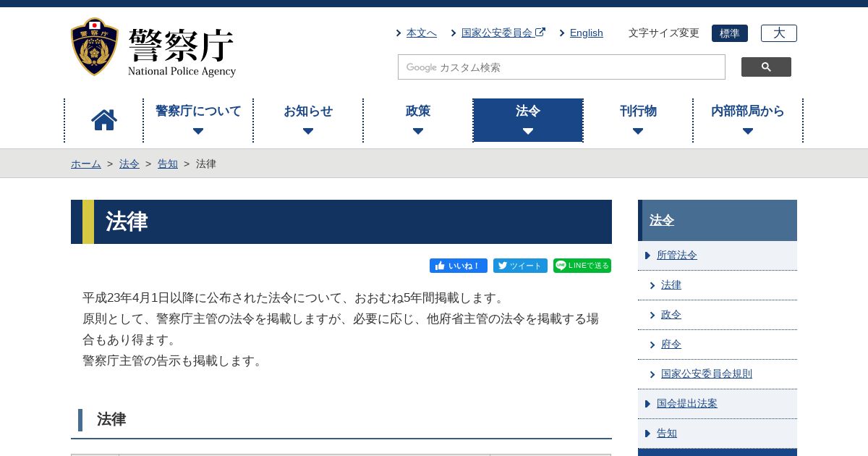Open the home page via house icon
Image resolution: width=868 pixels, height=456 pixels.
pyautogui.click(x=104, y=120)
